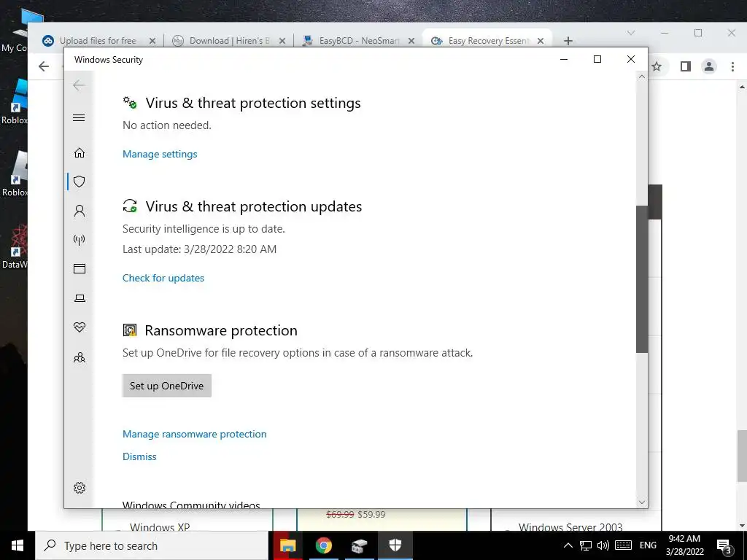Open notification center with 3 notifications
Viewport: 747px width, 560px height.
(724, 545)
